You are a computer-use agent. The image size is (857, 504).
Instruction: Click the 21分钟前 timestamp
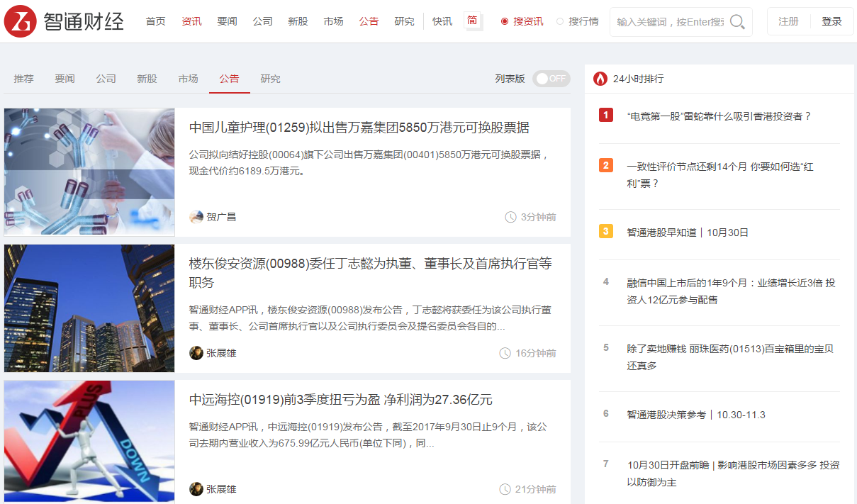pos(536,489)
